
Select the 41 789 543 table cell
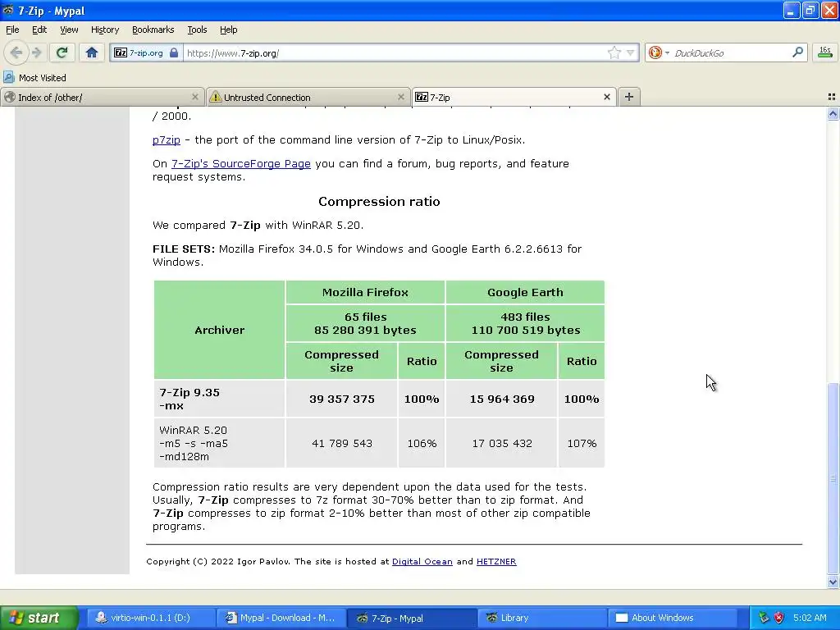[342, 444]
